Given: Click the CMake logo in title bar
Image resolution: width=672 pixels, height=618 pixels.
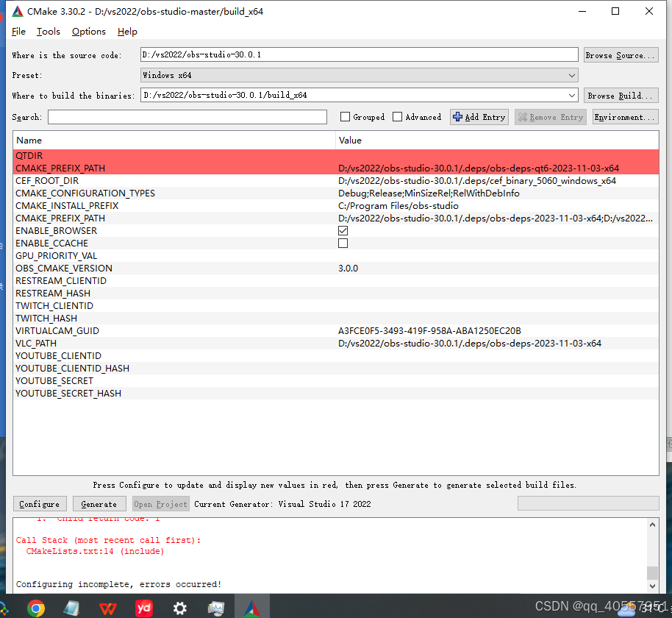Looking at the screenshot, I should click(x=18, y=12).
